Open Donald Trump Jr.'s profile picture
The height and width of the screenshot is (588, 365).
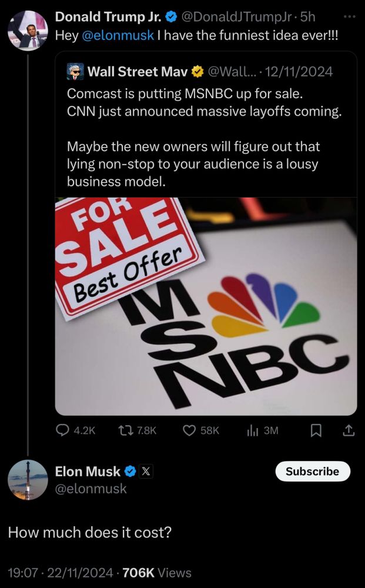coord(28,30)
